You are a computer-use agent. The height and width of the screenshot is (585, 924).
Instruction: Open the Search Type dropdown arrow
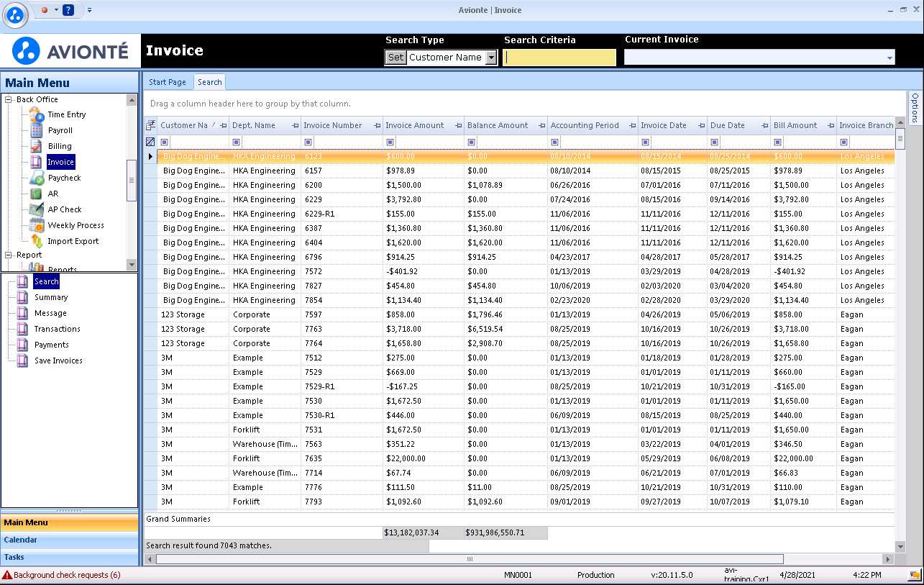pyautogui.click(x=491, y=58)
